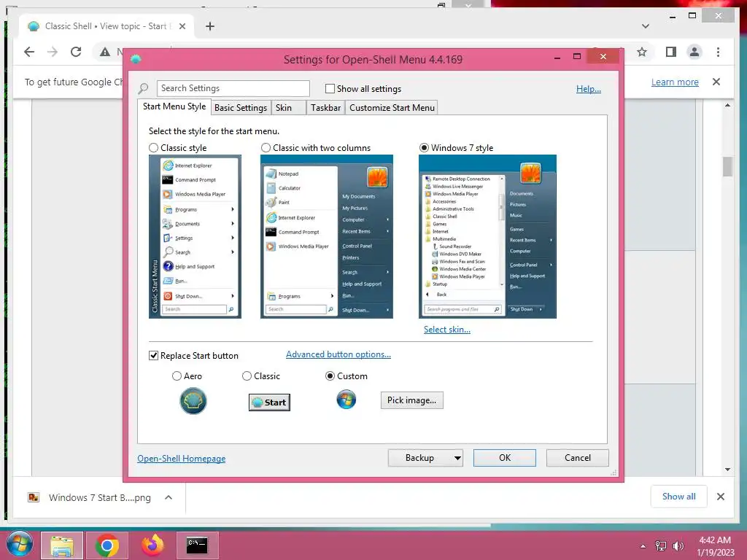Click the Cancel button
Image resolution: width=747 pixels, height=560 pixels.
tap(578, 458)
